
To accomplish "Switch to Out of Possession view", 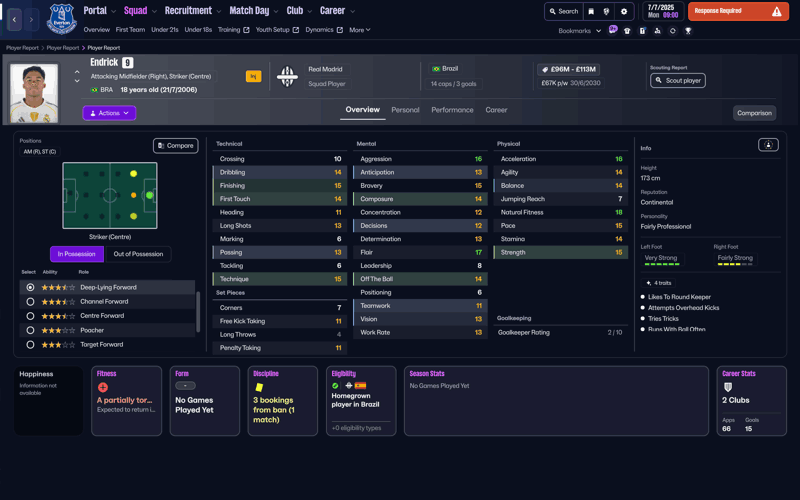I will click(138, 254).
